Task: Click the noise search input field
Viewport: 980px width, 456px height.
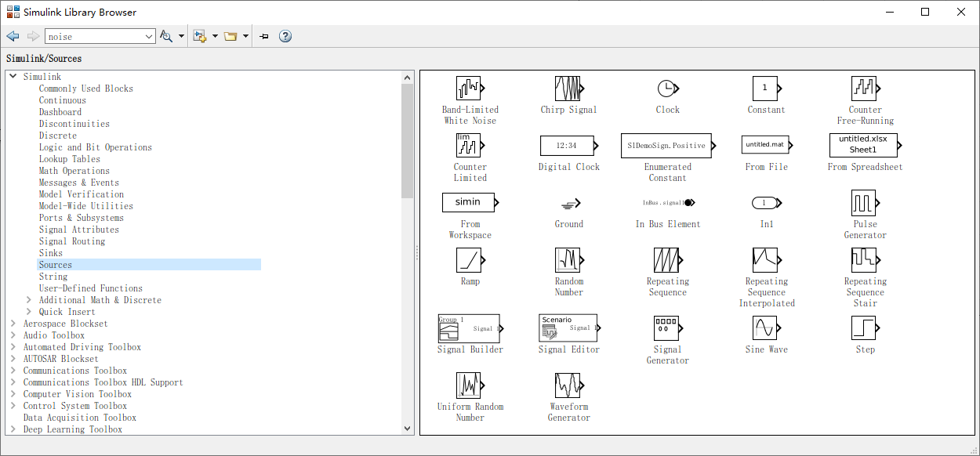Action: [x=94, y=35]
